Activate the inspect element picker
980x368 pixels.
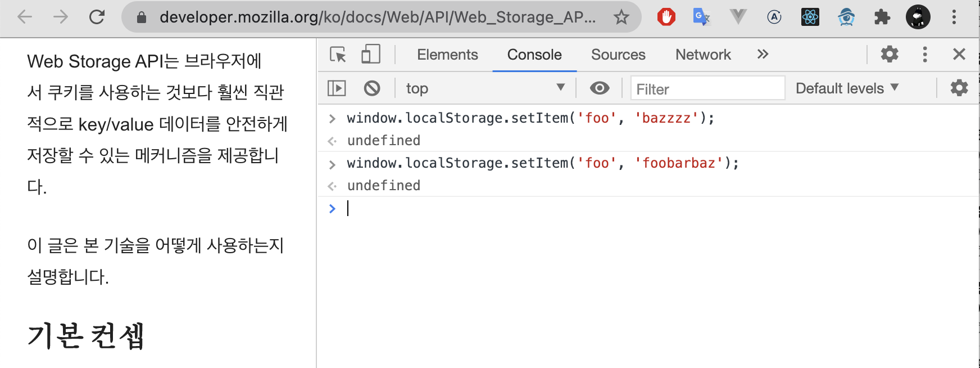338,55
